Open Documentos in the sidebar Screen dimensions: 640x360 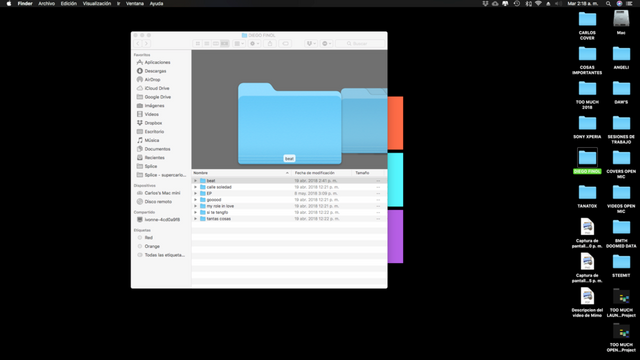click(x=157, y=149)
